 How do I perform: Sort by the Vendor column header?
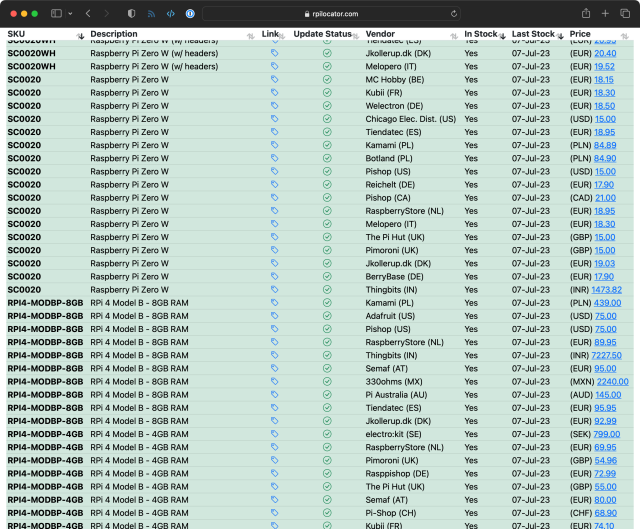coord(381,34)
